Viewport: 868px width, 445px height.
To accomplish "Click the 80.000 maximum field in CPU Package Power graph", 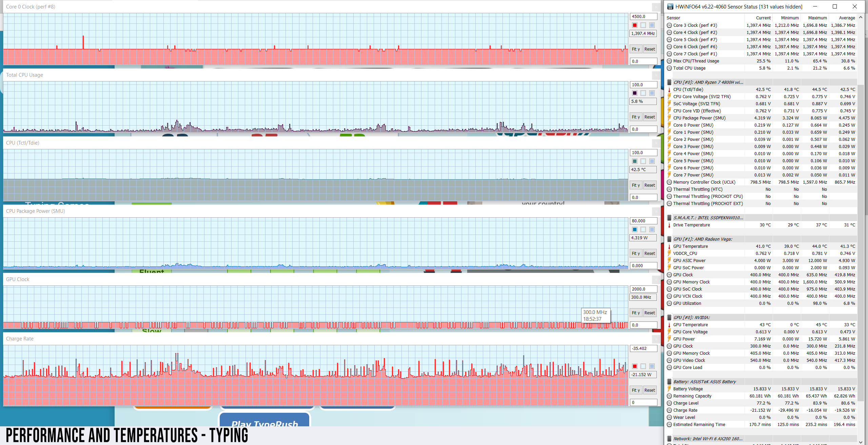I will point(644,221).
